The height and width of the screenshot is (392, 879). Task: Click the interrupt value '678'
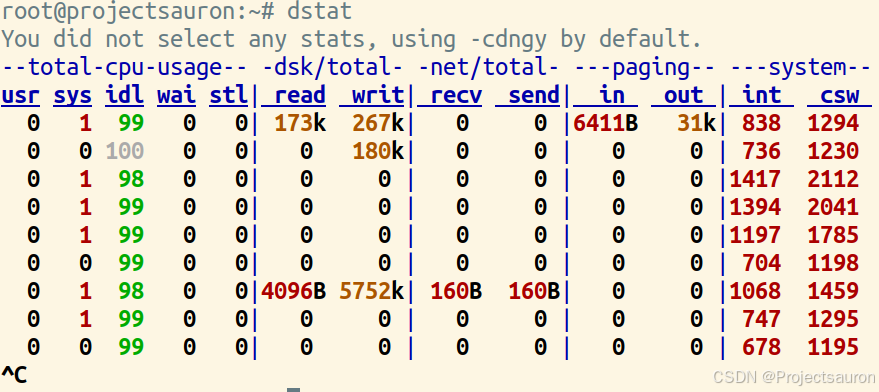point(761,347)
